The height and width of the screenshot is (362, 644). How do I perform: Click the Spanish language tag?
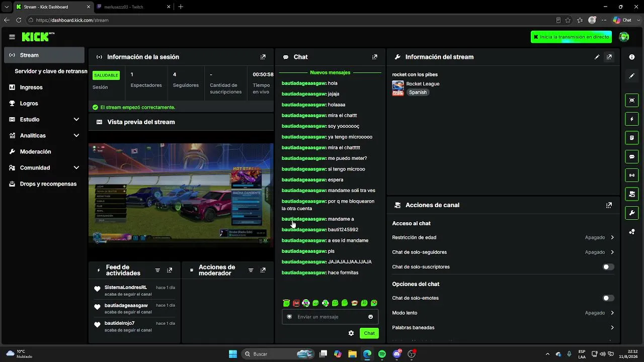418,93
